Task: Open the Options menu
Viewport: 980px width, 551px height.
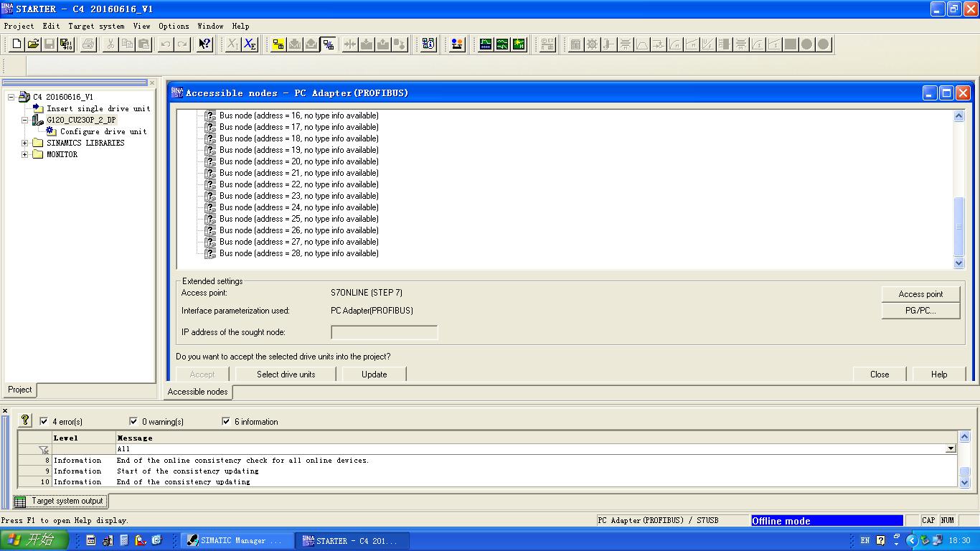Action: [174, 26]
